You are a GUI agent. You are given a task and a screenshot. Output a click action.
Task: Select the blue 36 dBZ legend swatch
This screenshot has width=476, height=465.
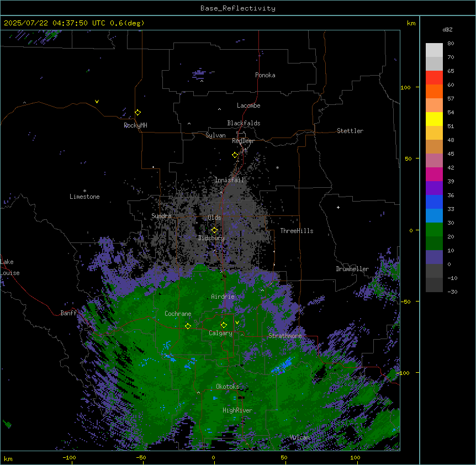(x=434, y=202)
